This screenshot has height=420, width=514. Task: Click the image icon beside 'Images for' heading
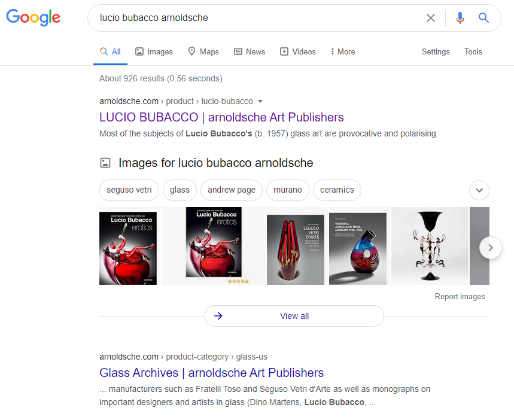(x=105, y=163)
